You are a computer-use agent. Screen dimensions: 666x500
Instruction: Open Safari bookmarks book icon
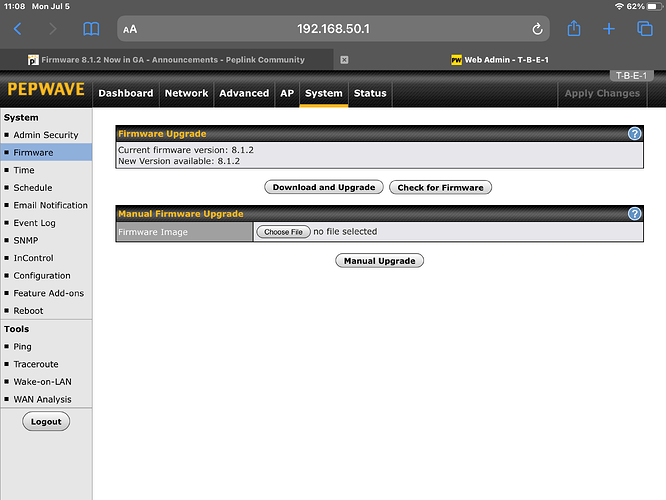91,29
